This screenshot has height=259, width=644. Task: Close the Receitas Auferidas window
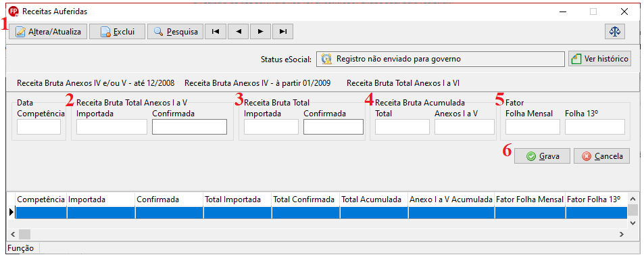[624, 11]
